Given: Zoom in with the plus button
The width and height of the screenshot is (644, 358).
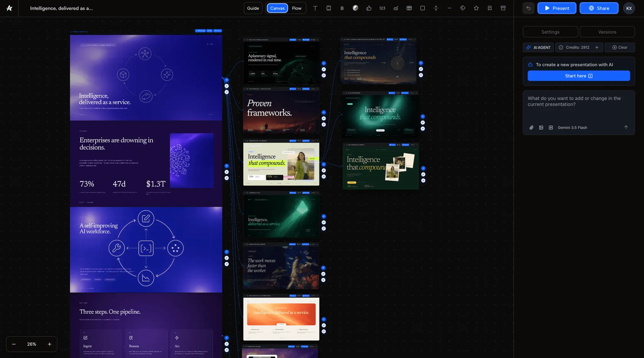Looking at the screenshot, I should pos(49,344).
